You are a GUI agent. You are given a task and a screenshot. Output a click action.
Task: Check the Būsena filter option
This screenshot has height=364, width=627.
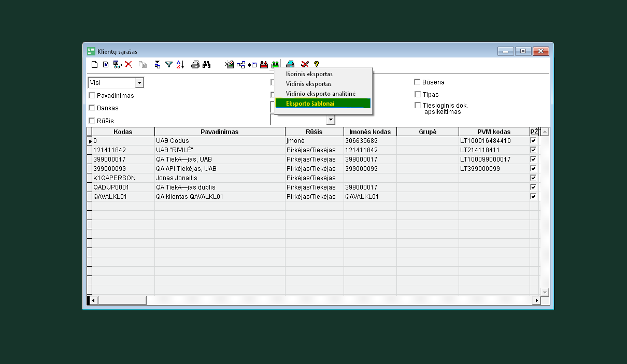click(x=417, y=82)
